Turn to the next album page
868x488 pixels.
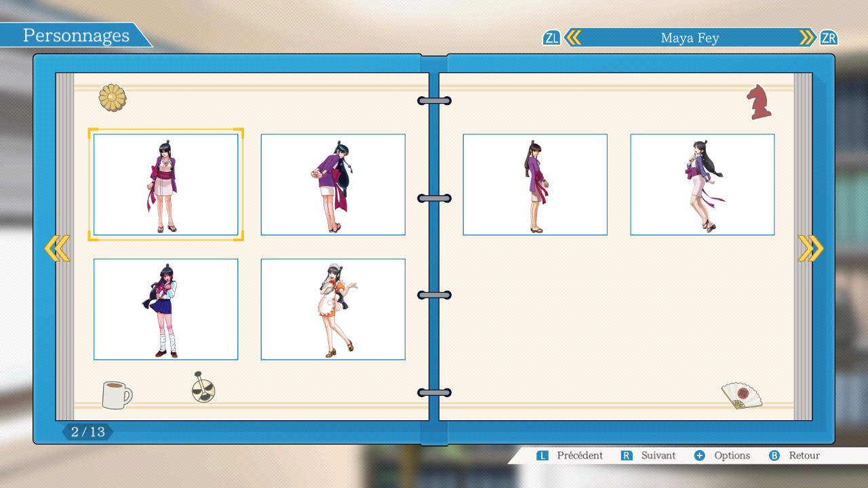coord(810,249)
